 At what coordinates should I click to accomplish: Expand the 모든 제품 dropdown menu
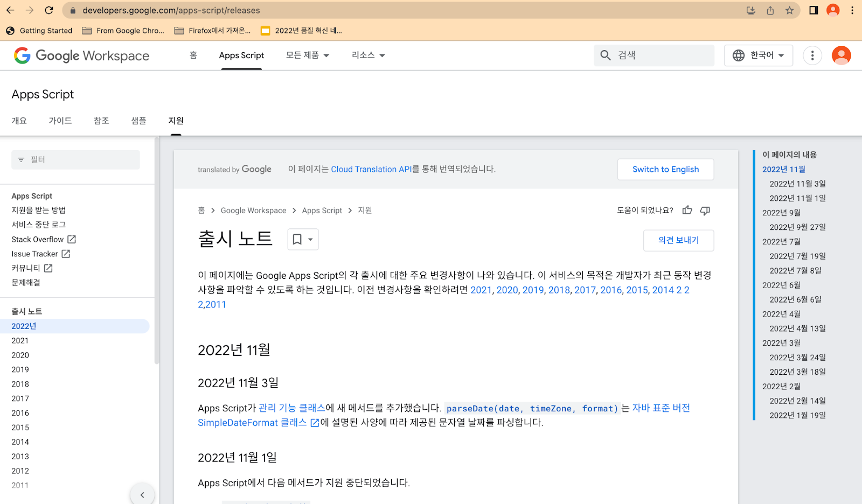coord(308,55)
